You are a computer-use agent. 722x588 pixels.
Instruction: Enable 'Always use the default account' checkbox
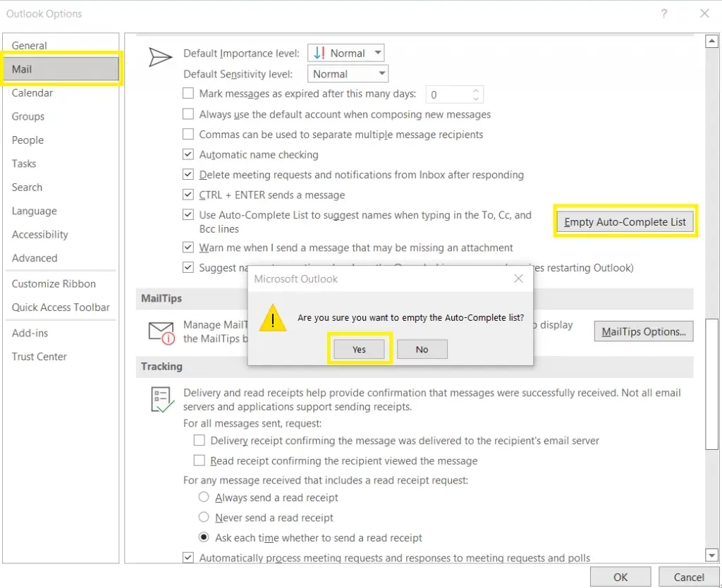[x=188, y=114]
